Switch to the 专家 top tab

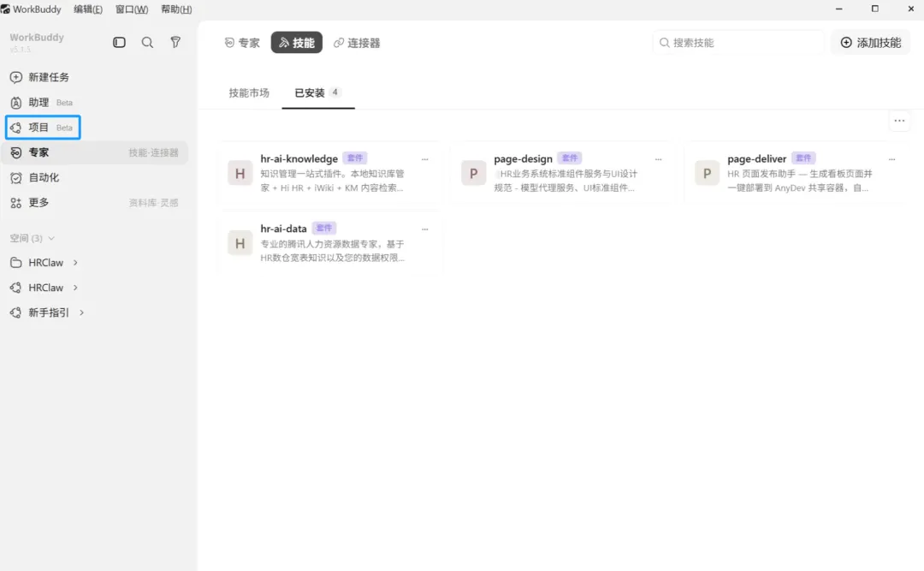point(242,43)
